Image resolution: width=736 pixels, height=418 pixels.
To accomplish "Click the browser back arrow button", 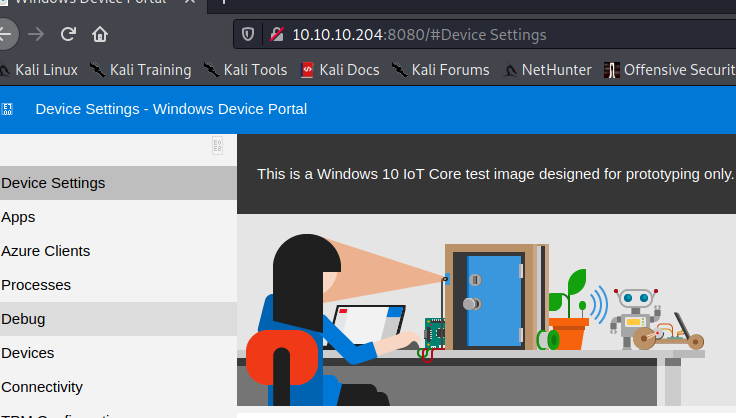I will 6,34.
